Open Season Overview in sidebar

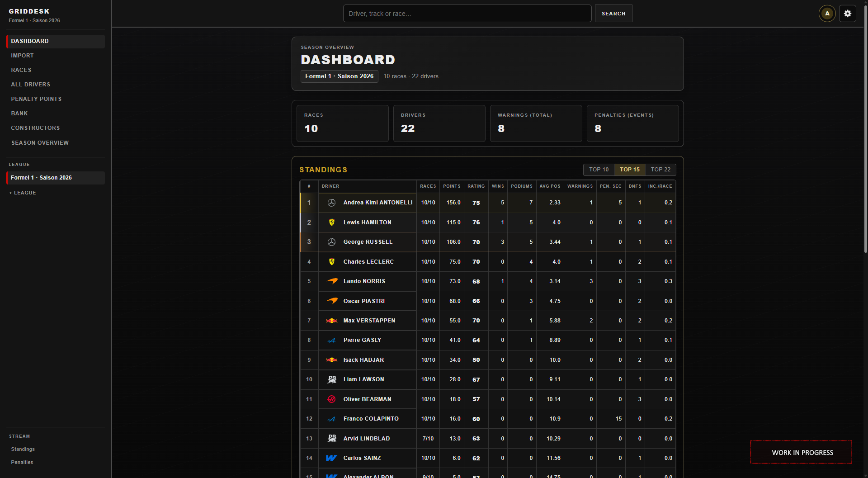56,143
